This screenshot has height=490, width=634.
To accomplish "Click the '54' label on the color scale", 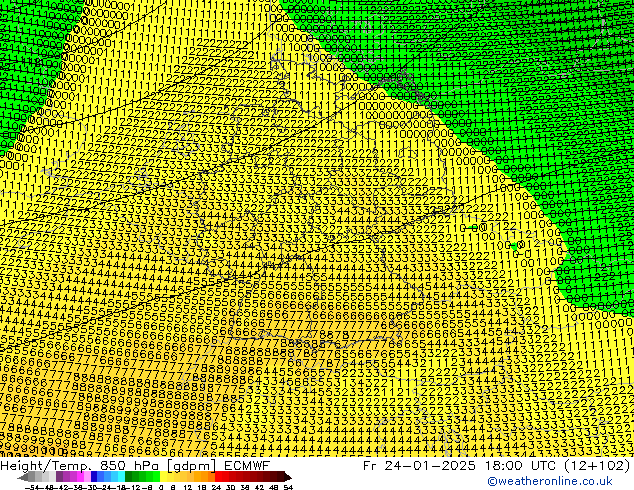I will tap(288, 487).
